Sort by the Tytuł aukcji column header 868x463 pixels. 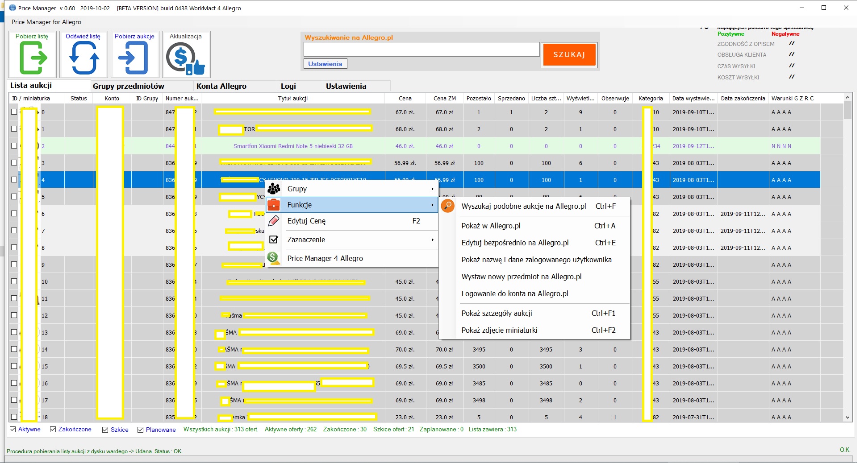293,98
